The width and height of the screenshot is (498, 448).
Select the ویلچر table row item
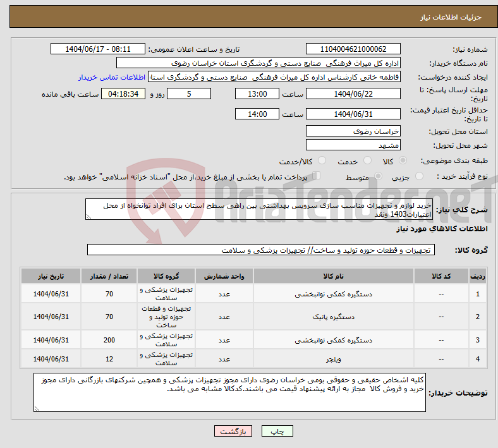coord(332,360)
